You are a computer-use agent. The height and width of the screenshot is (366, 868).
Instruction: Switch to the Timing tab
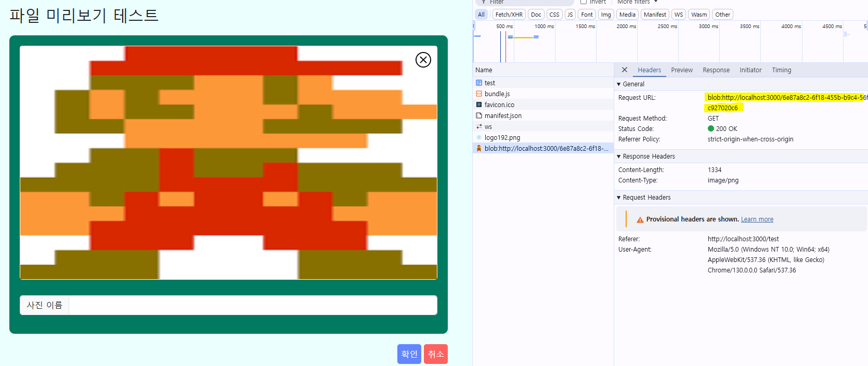[781, 70]
